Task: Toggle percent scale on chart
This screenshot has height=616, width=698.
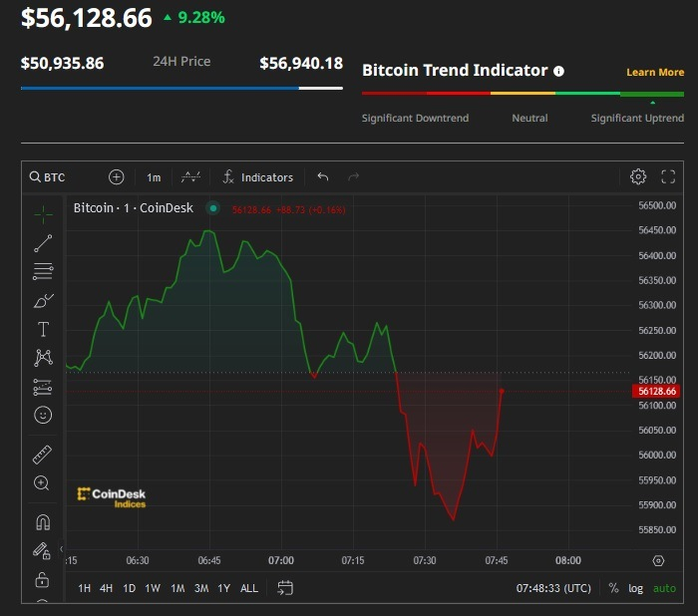Action: click(613, 588)
